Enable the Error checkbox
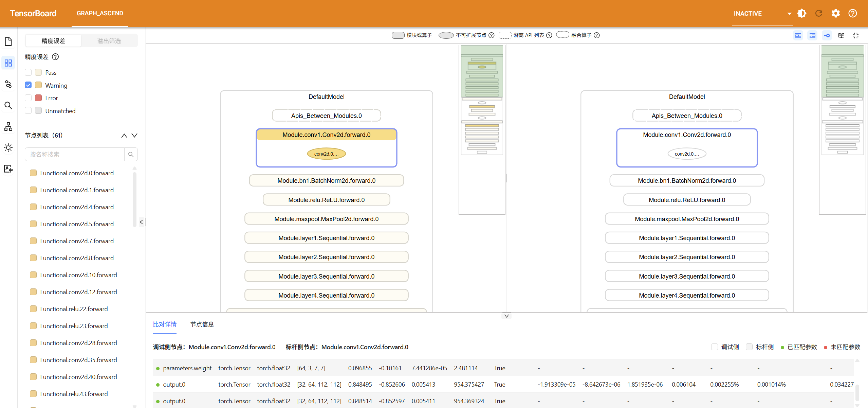The image size is (868, 408). (x=28, y=98)
